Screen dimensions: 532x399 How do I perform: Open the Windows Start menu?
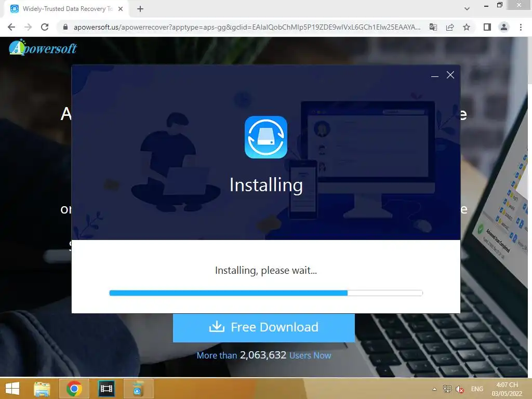12,389
